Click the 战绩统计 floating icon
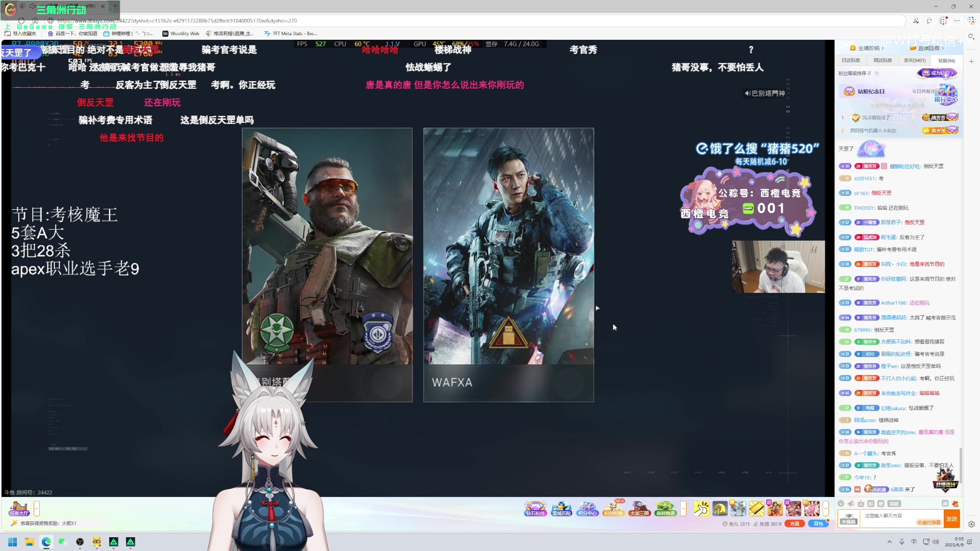Viewport: 980px width, 551px height. tap(945, 480)
